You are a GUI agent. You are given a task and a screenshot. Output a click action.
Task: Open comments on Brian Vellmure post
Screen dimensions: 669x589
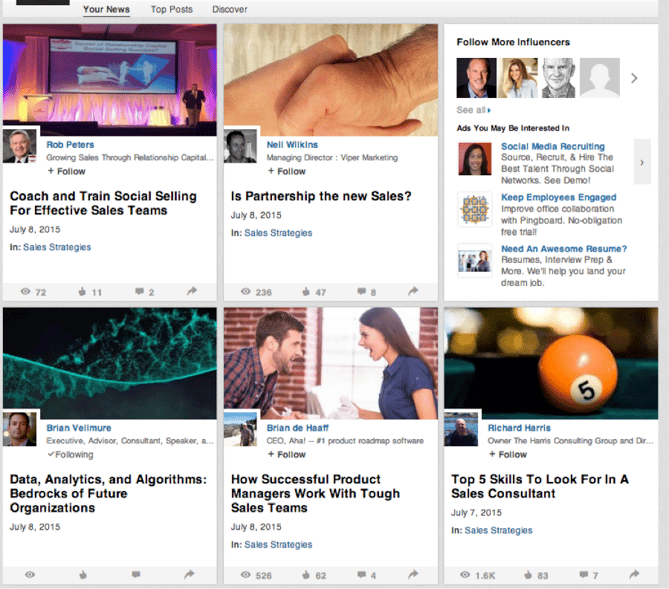coord(136,574)
